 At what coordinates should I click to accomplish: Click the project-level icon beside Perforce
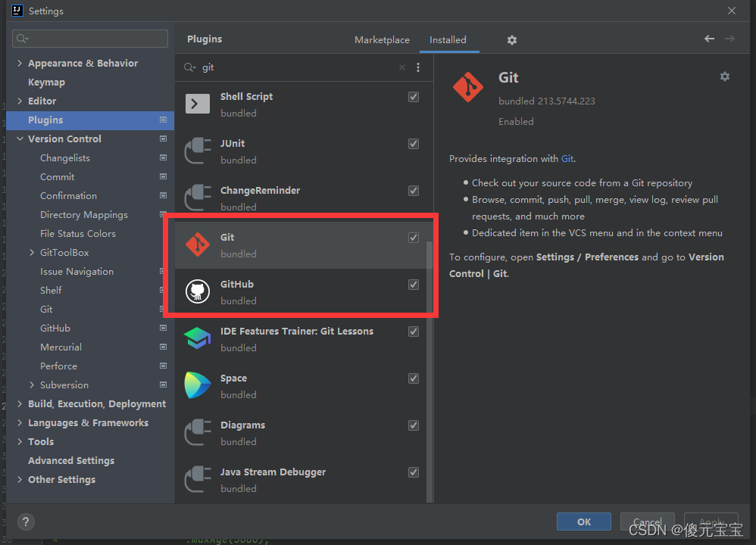164,366
